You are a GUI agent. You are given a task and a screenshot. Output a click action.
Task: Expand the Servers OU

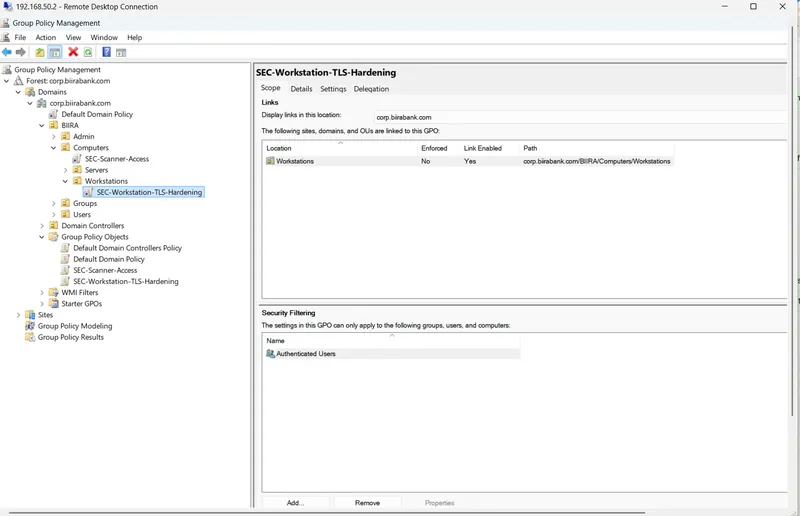point(65,170)
